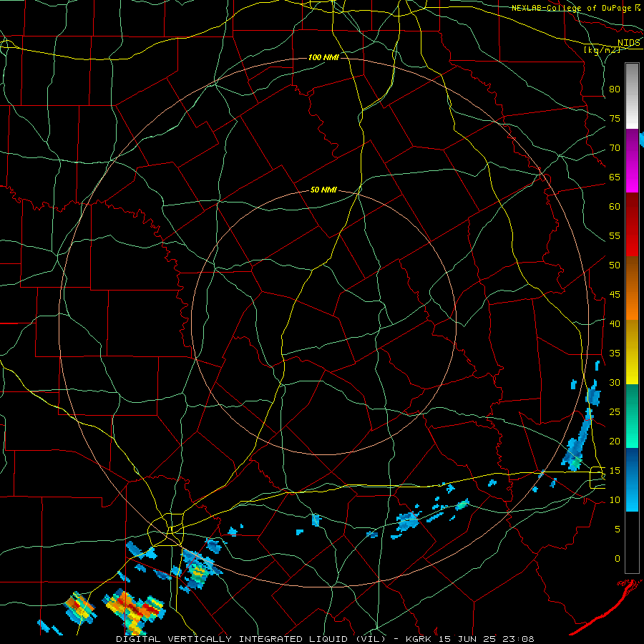Click the 40 value on color scale
This screenshot has width=644, height=644.
pyautogui.click(x=615, y=323)
